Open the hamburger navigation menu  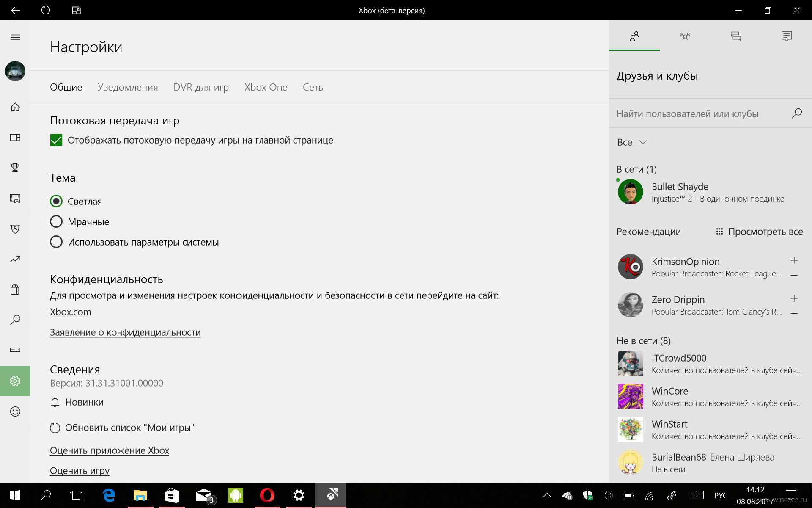click(15, 37)
